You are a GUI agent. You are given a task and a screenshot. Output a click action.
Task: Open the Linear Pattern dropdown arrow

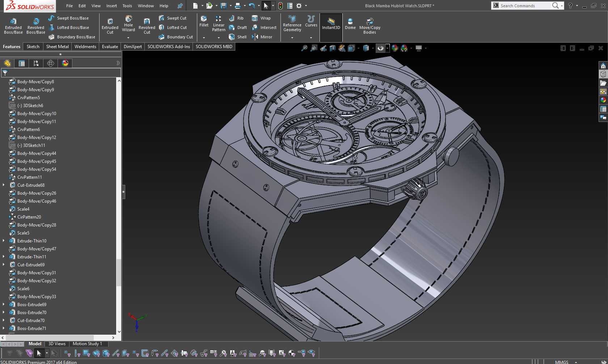pyautogui.click(x=219, y=38)
